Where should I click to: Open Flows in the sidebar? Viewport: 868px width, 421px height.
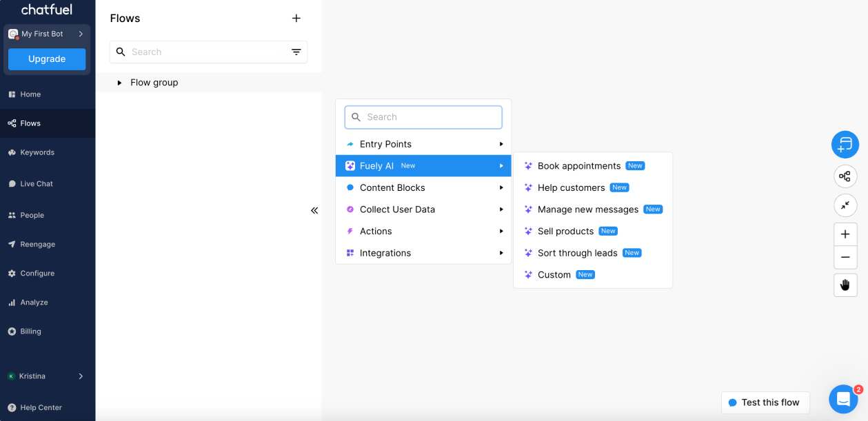coord(48,123)
